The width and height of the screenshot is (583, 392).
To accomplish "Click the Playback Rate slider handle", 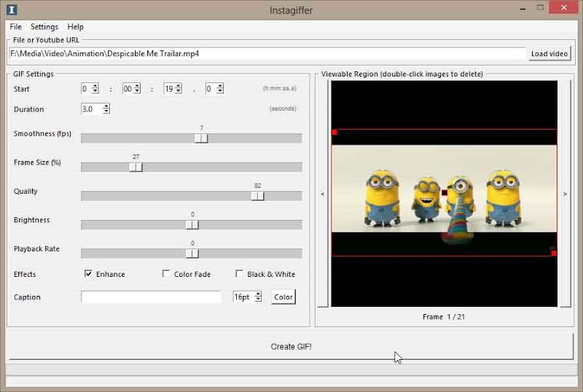I will [x=192, y=254].
